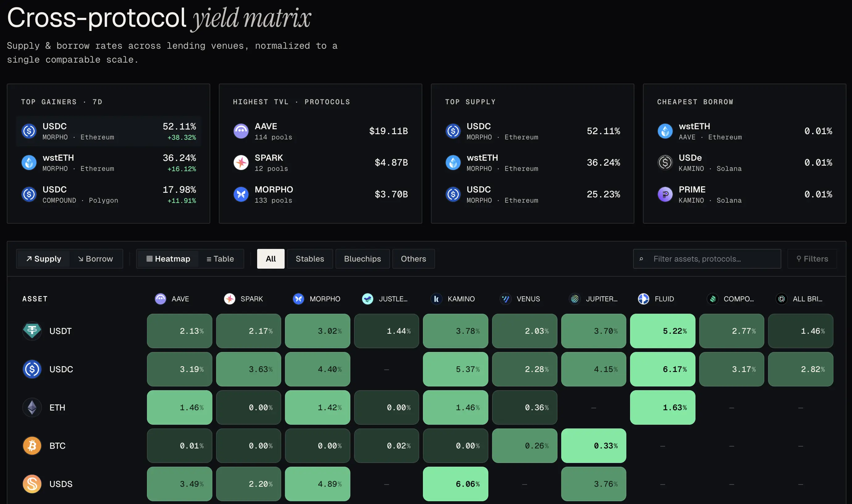
Task: Click ETH Aave 1.46% heatmap cell
Action: click(179, 407)
